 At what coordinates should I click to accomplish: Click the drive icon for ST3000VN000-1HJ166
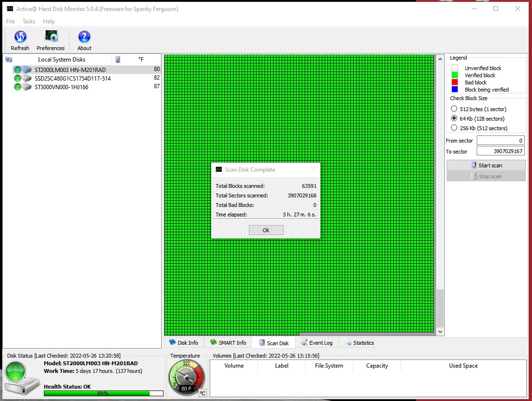click(x=25, y=86)
